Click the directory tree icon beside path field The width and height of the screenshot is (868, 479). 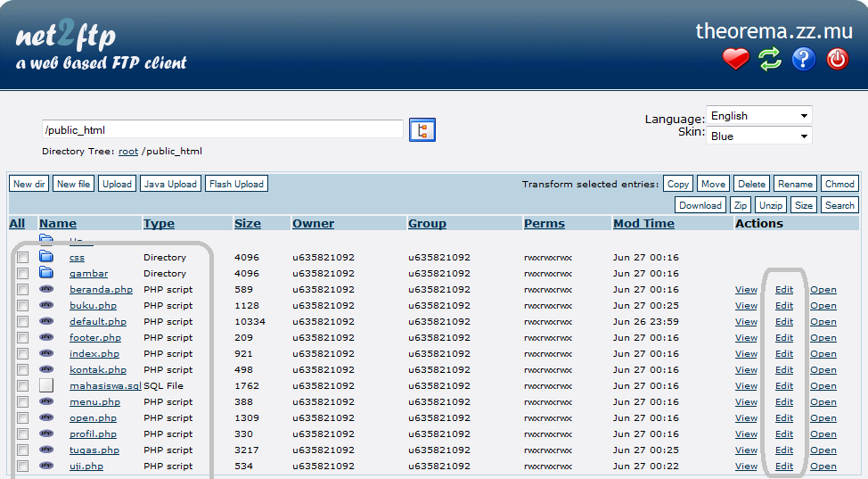pos(422,129)
